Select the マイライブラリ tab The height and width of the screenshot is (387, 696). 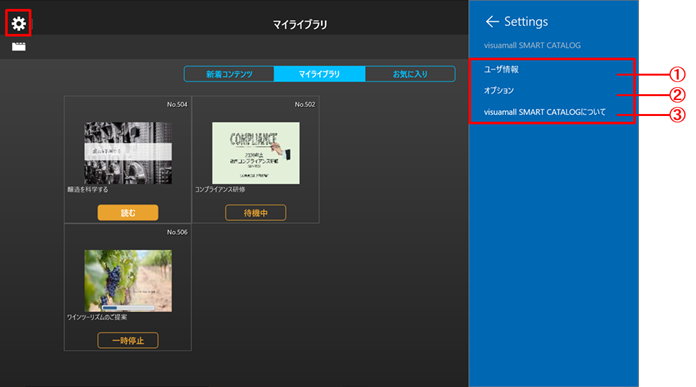tap(320, 74)
